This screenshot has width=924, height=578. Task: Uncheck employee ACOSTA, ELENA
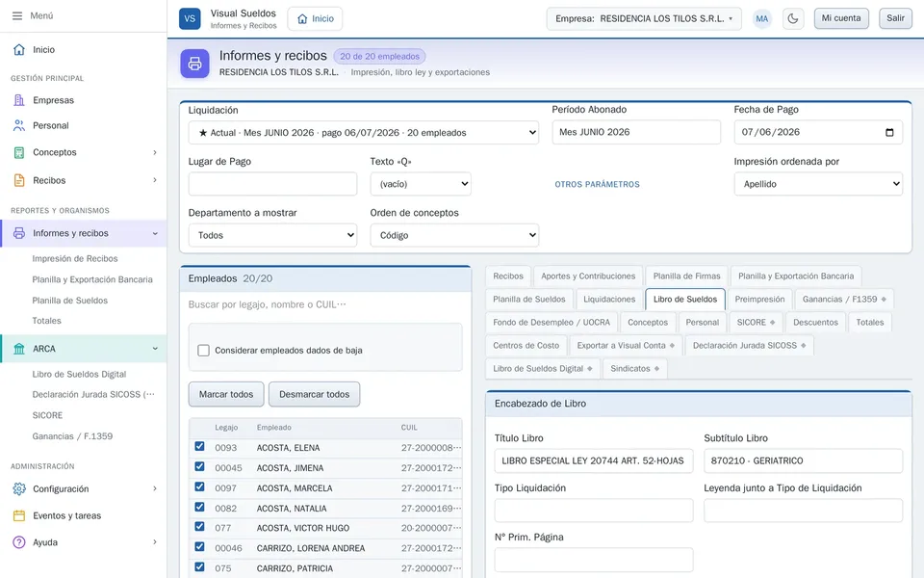pos(200,446)
